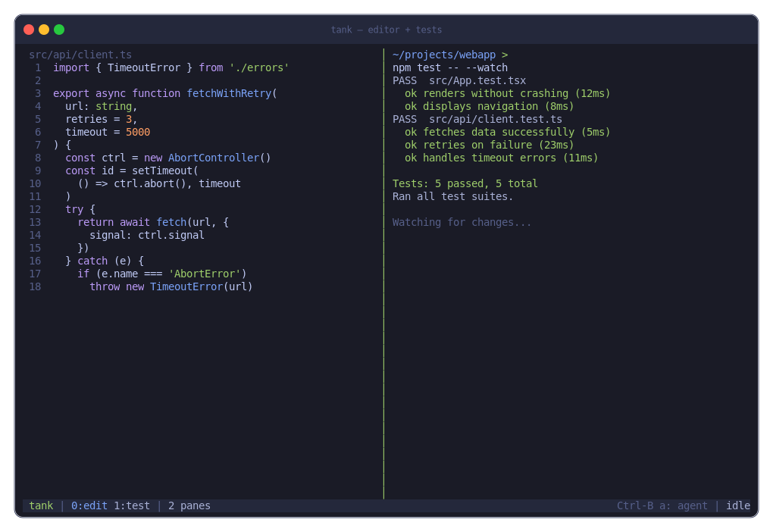The width and height of the screenshot is (773, 532).
Task: Click 'ok displays navigation (8ms)' result
Action: 490,106
